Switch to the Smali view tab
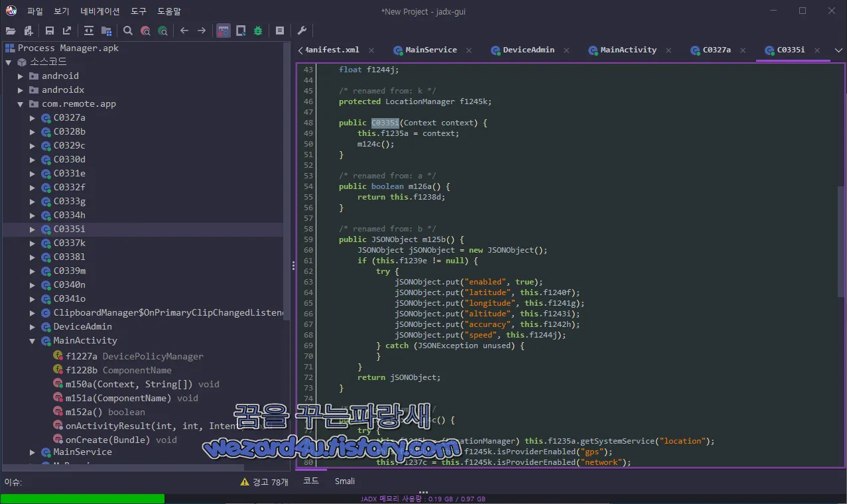 (x=345, y=481)
